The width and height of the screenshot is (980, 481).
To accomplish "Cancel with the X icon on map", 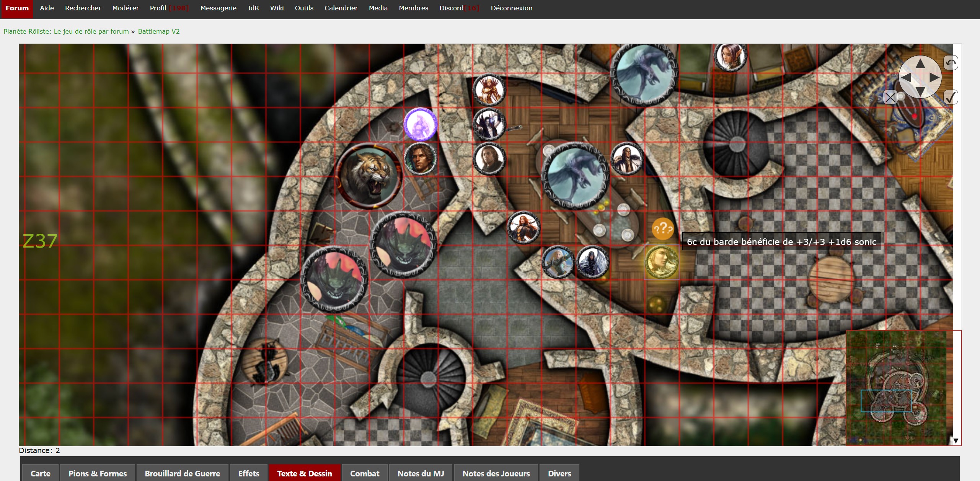I will coord(890,98).
